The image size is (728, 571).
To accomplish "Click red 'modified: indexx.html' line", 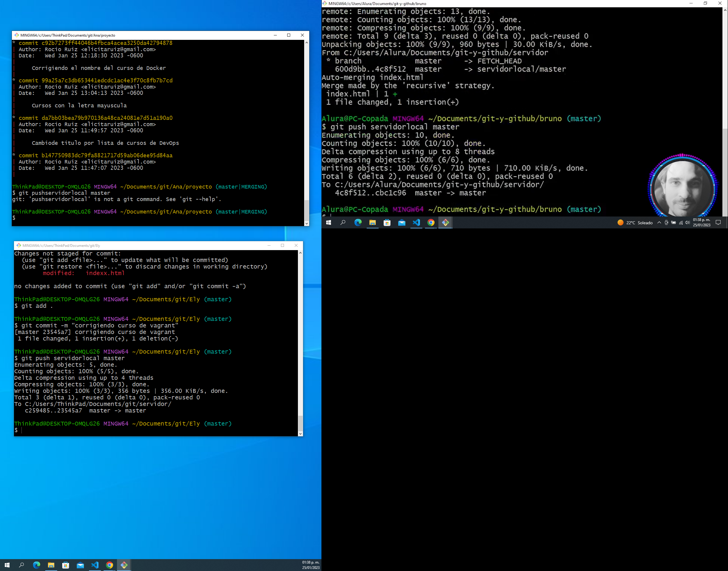I will click(x=84, y=273).
